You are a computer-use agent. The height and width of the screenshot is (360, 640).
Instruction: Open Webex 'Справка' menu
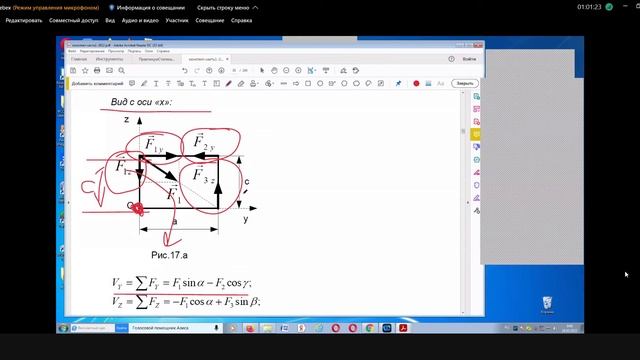click(241, 20)
